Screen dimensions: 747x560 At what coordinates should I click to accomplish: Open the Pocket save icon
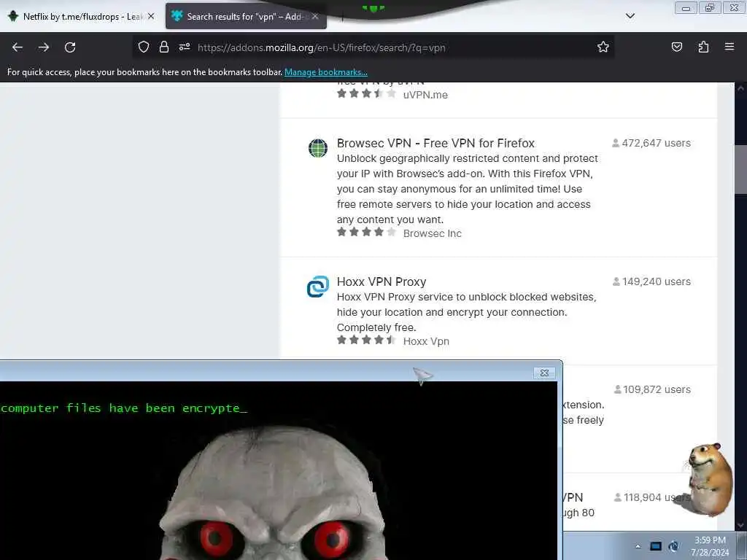click(676, 47)
